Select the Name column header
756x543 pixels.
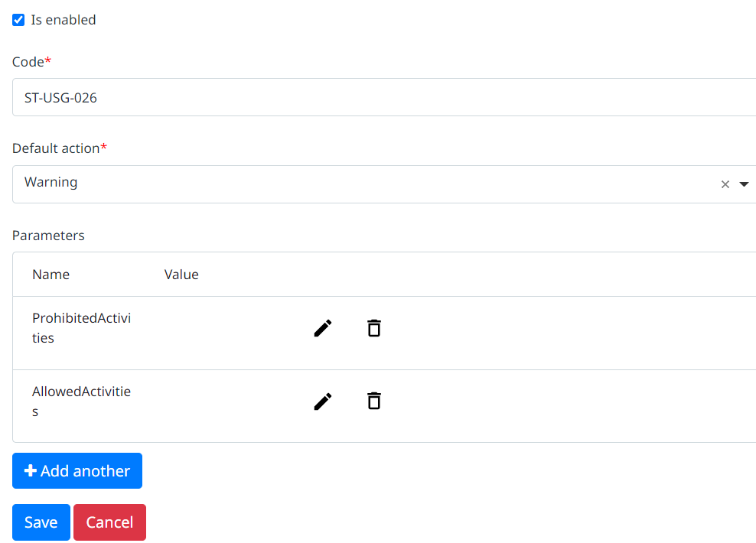pyautogui.click(x=51, y=274)
